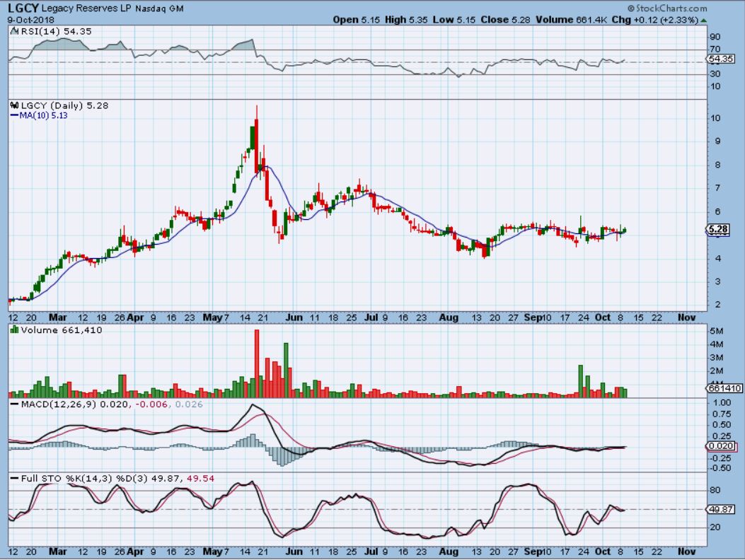The image size is (745, 560).
Task: Click the 54.35 RSI value tag on right axis
Action: pyautogui.click(x=721, y=59)
